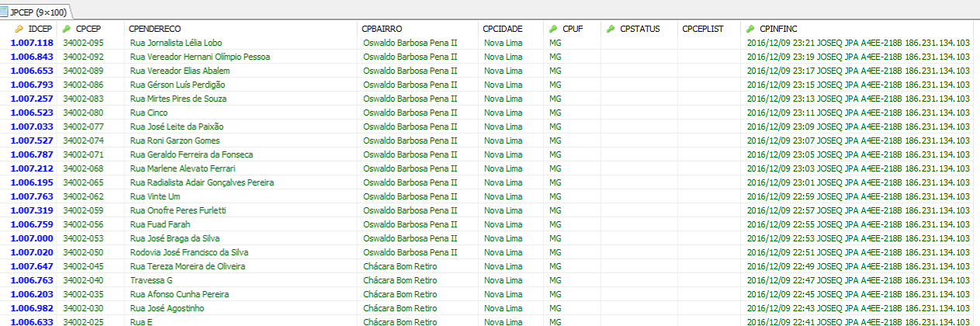980x326 pixels.
Task: Switch to the JPCEP (9×100) tab
Action: click(x=36, y=12)
